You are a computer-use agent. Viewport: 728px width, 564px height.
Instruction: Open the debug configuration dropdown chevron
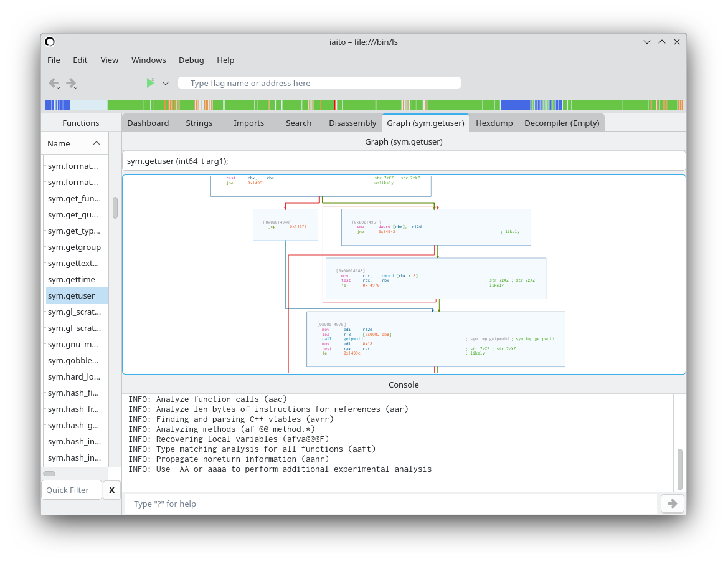click(x=166, y=83)
